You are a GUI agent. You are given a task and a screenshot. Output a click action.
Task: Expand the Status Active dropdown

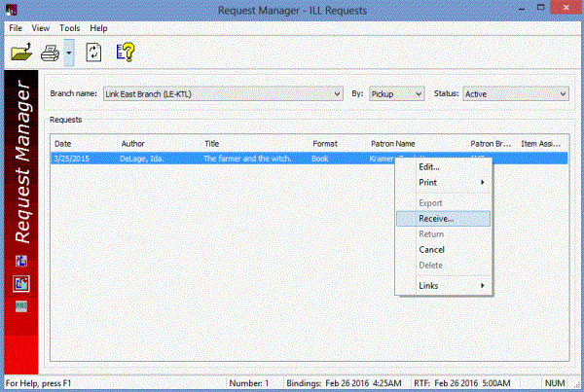562,94
